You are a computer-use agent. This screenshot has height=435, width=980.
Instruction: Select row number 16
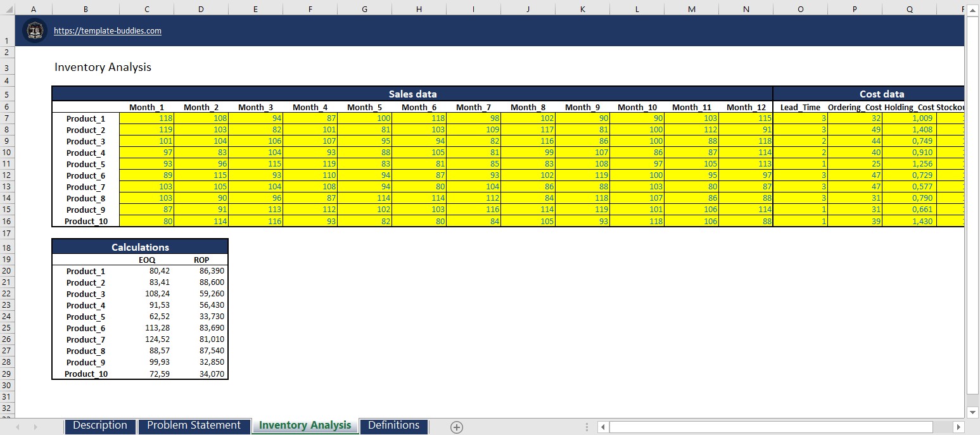[7, 221]
